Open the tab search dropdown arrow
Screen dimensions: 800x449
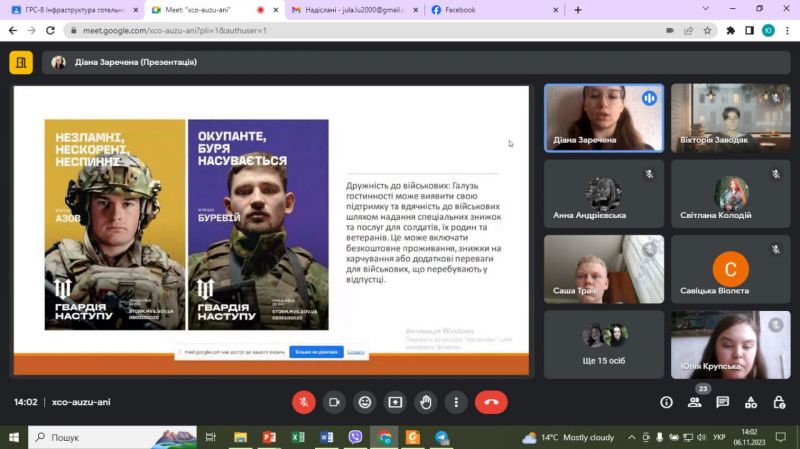706,9
